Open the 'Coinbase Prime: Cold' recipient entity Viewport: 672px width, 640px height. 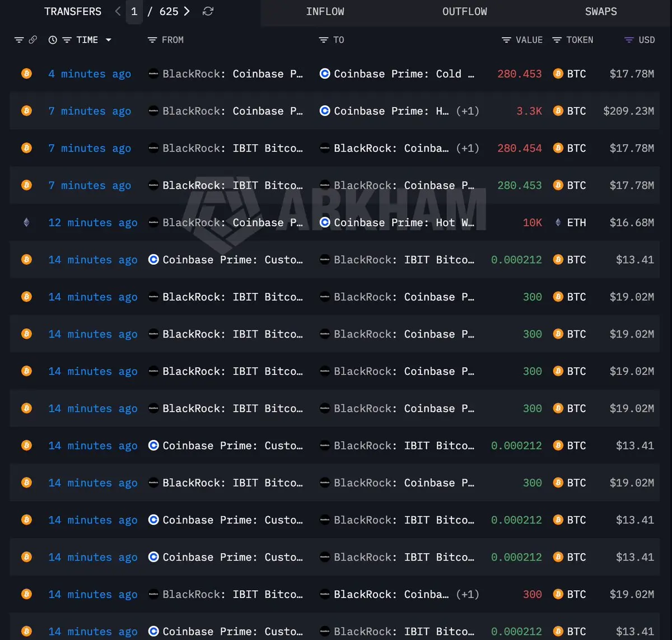[x=404, y=74]
